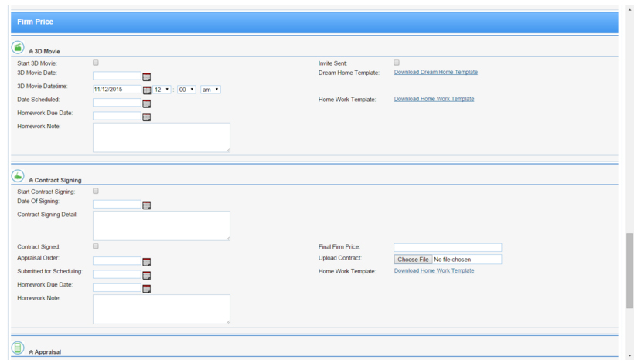Open calendar for Date Scheduled
Image resolution: width=644 pixels, height=363 pixels.
click(x=147, y=103)
